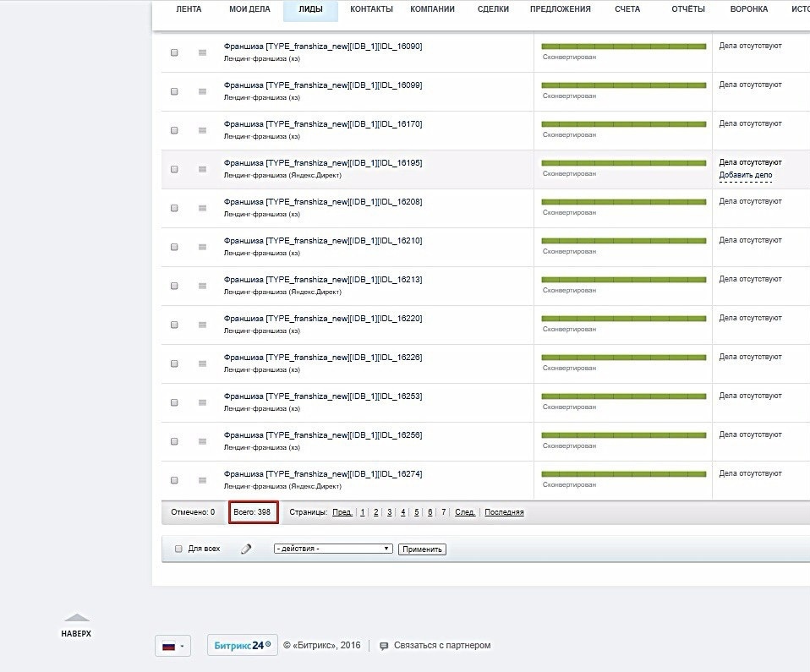Click Связаться с партнером link
Viewport: 810px width, 672px height.
[x=442, y=645]
